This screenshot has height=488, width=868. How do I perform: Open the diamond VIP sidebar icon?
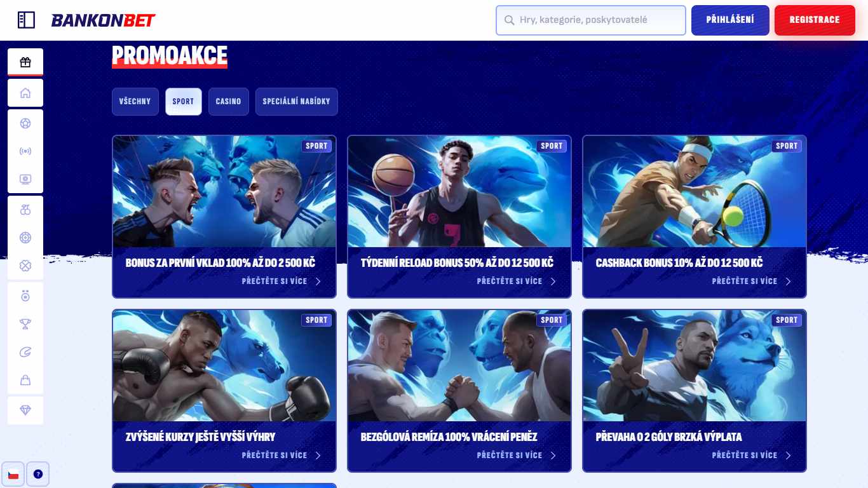pos(25,410)
